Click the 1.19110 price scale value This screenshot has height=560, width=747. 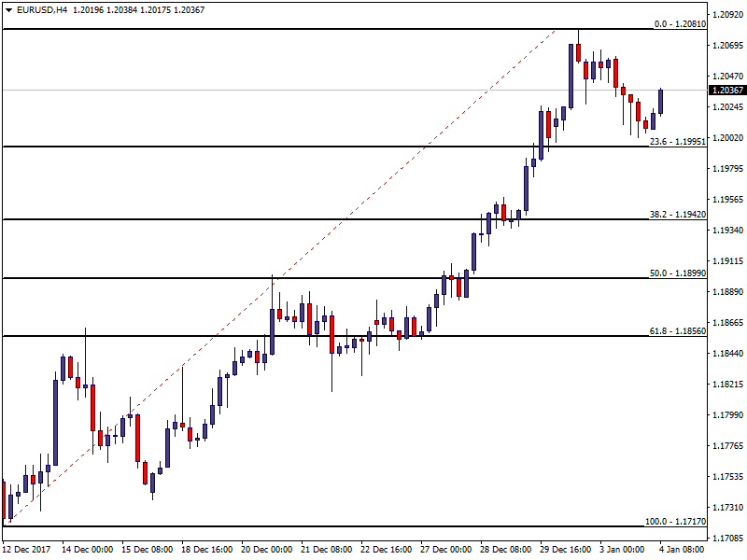click(x=727, y=261)
